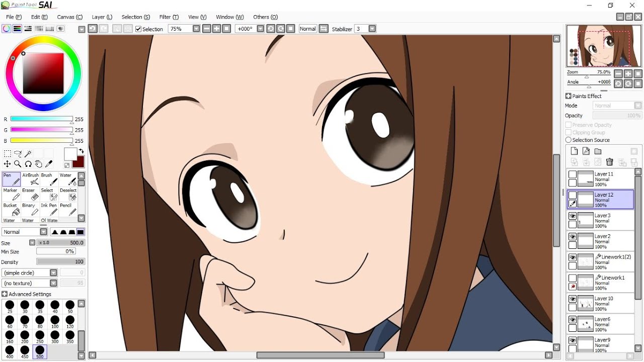
Task: Open the Edit menu
Action: (39, 17)
